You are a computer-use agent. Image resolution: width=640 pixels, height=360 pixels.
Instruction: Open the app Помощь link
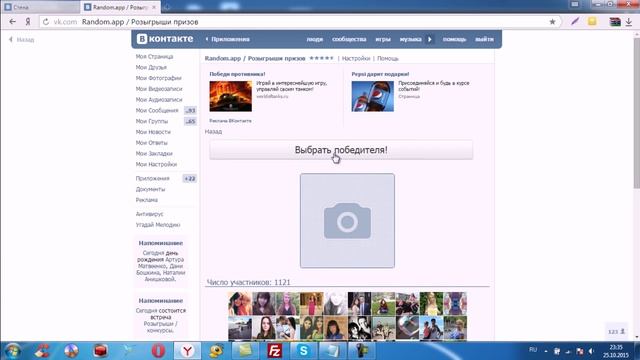[x=388, y=58]
